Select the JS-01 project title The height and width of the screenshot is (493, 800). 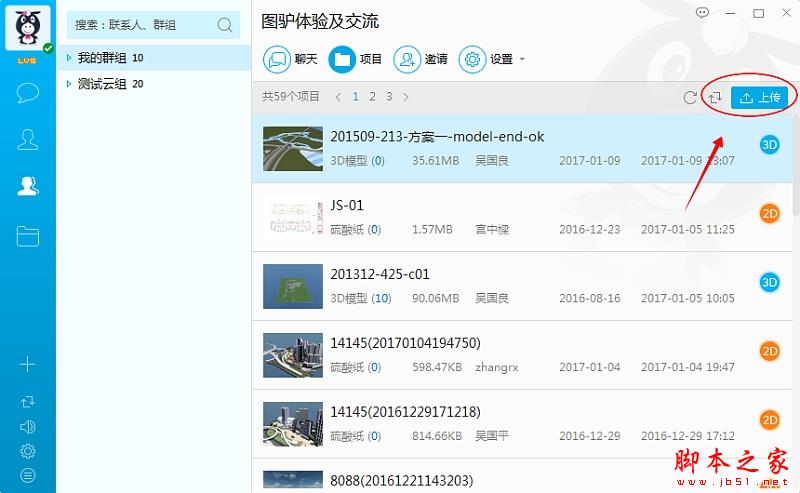[x=347, y=205]
